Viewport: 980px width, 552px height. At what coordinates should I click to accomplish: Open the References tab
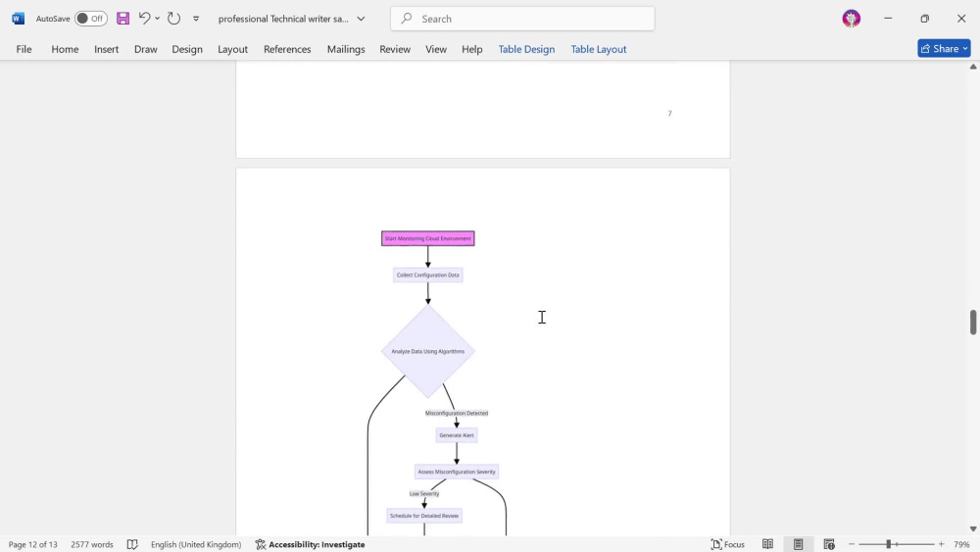[287, 49]
